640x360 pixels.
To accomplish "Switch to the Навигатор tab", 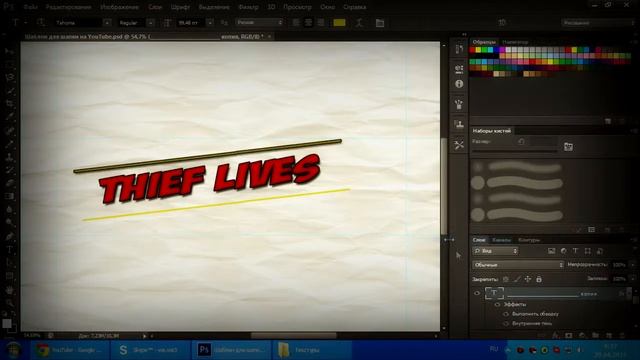I will (515, 42).
